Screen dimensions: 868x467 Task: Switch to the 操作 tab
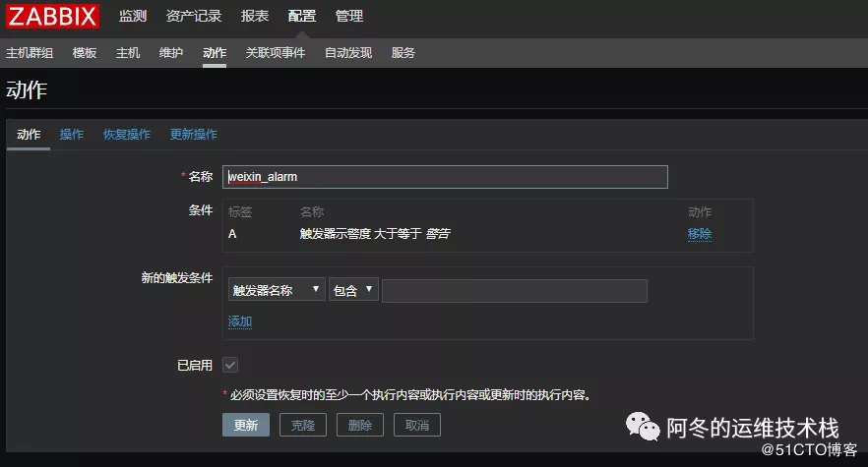pyautogui.click(x=72, y=135)
